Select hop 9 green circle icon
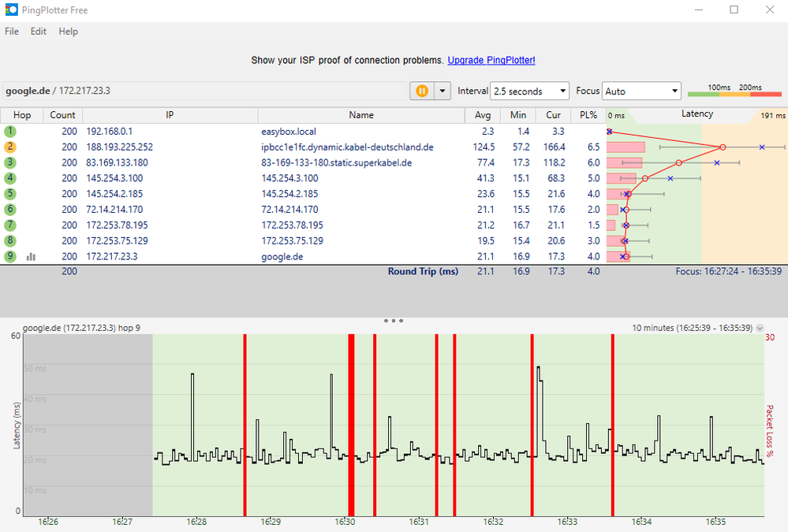The image size is (788, 532). (x=10, y=255)
